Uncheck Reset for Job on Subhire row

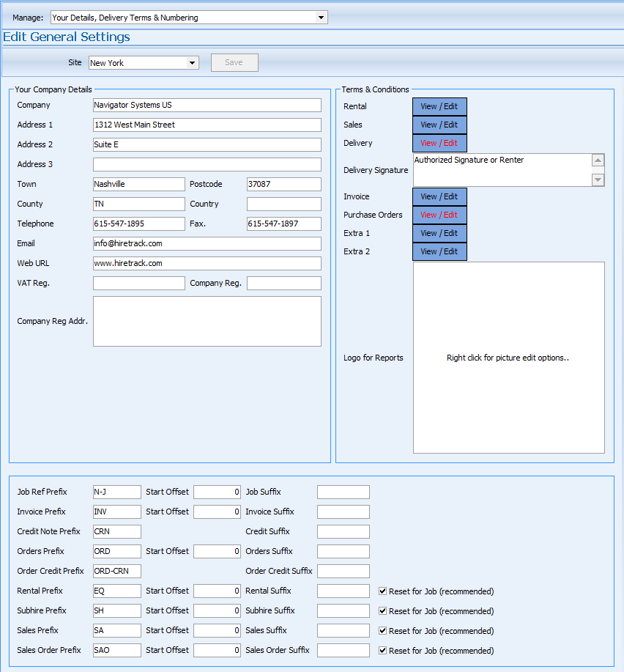click(x=383, y=611)
